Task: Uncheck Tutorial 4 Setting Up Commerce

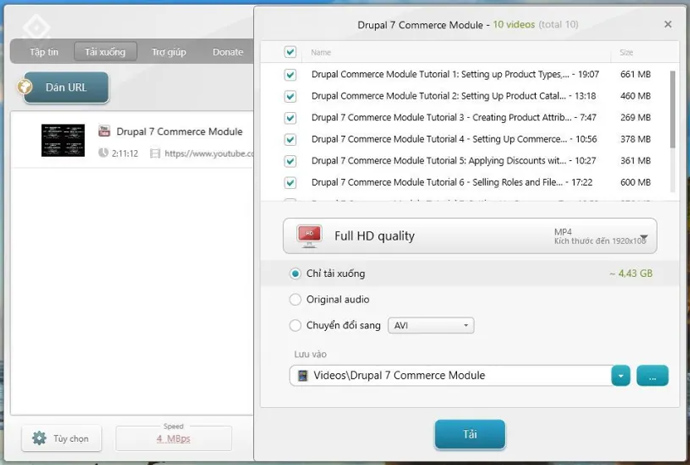Action: (x=290, y=139)
